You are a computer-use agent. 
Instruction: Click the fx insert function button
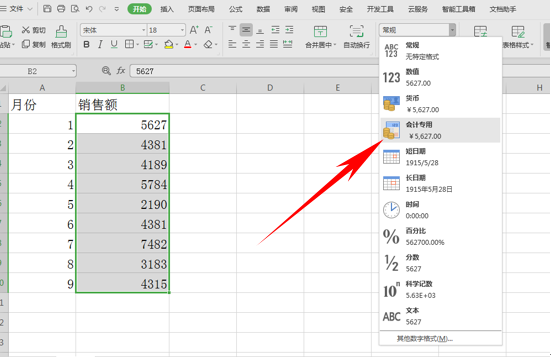click(x=121, y=71)
